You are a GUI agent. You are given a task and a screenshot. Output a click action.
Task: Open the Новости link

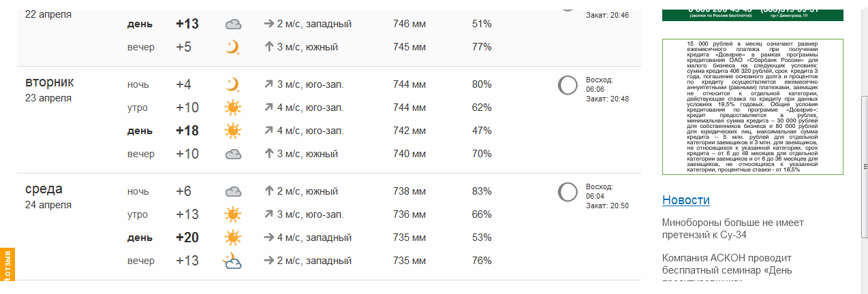[686, 200]
